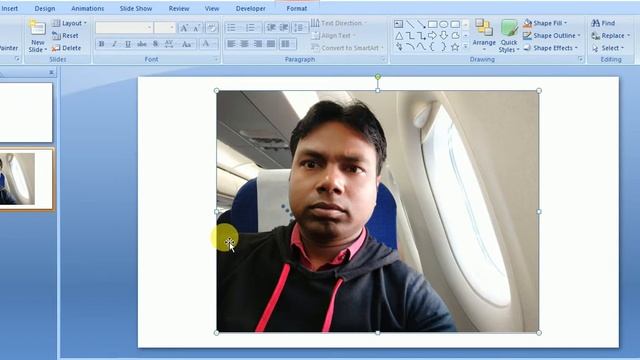Viewport: 640px width, 360px height.
Task: Click Decrease List Level icon
Action: tap(271, 28)
